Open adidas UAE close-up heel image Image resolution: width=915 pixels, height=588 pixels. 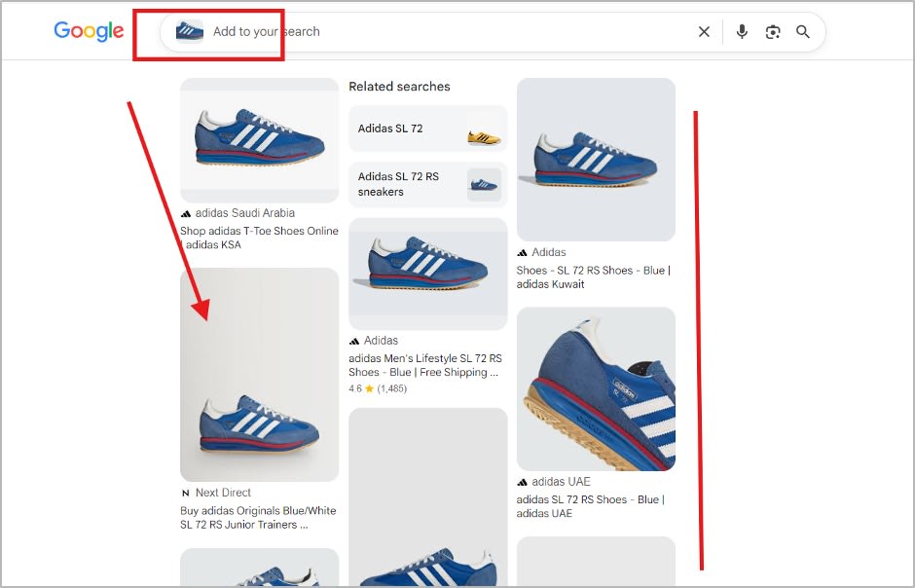pos(596,389)
